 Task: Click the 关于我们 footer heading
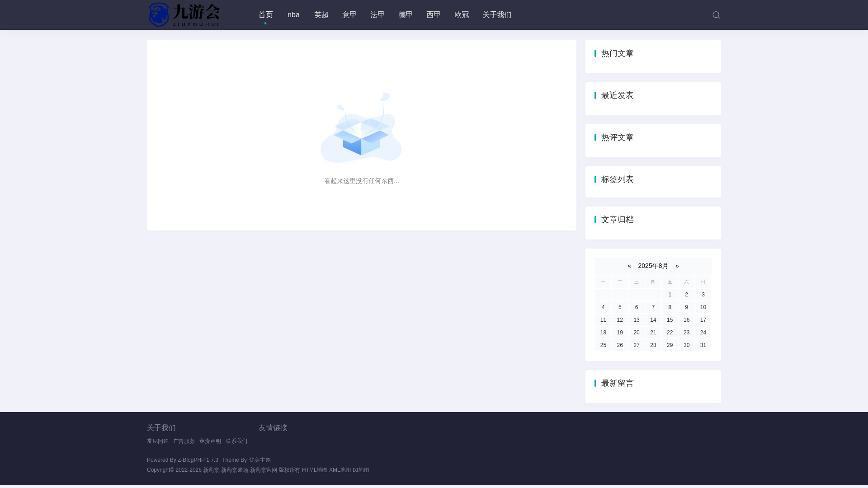point(161,428)
